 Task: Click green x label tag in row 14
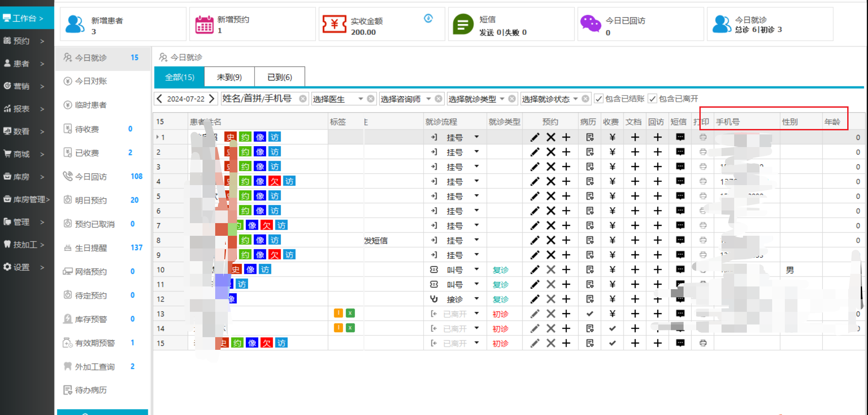click(x=350, y=328)
